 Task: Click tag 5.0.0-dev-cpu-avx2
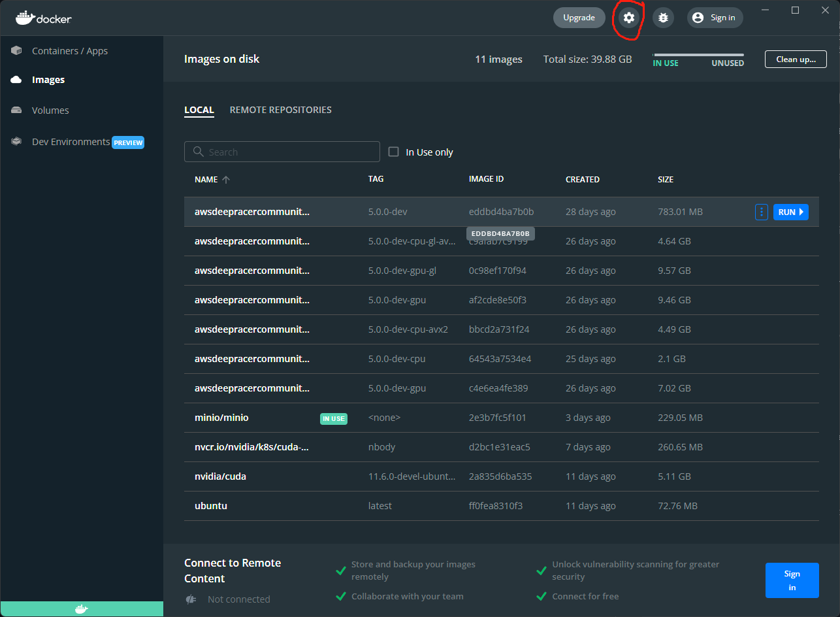tap(408, 329)
